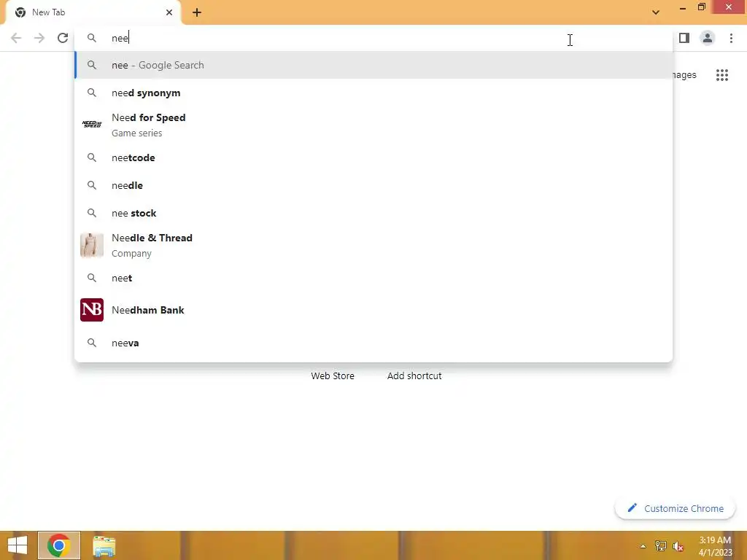Click search icon beside 'neet'
Image resolution: width=747 pixels, height=560 pixels.
(x=92, y=278)
